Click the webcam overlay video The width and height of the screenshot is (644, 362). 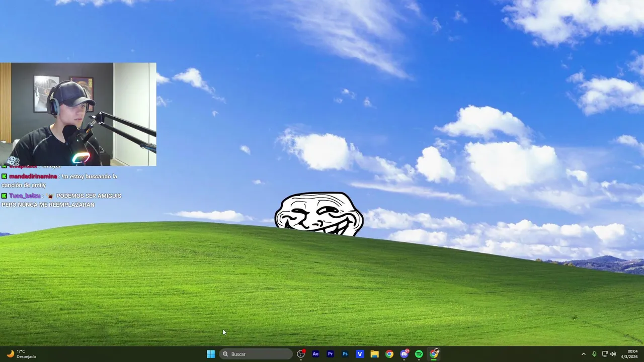coord(78,114)
